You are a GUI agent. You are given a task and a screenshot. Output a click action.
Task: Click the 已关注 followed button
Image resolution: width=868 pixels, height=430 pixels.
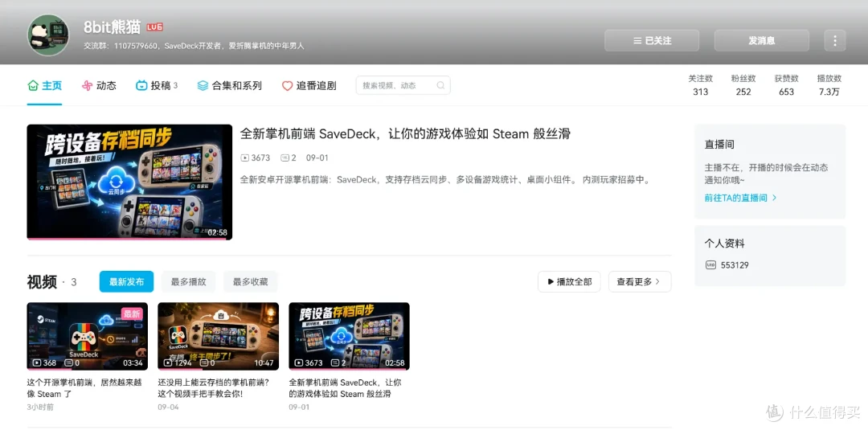pos(652,40)
